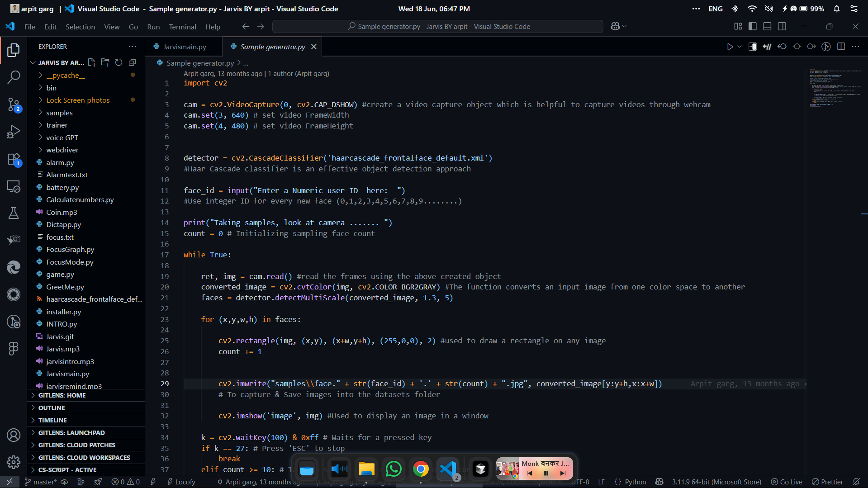Run the Python file via the play icon
The image size is (868, 488).
click(x=730, y=46)
